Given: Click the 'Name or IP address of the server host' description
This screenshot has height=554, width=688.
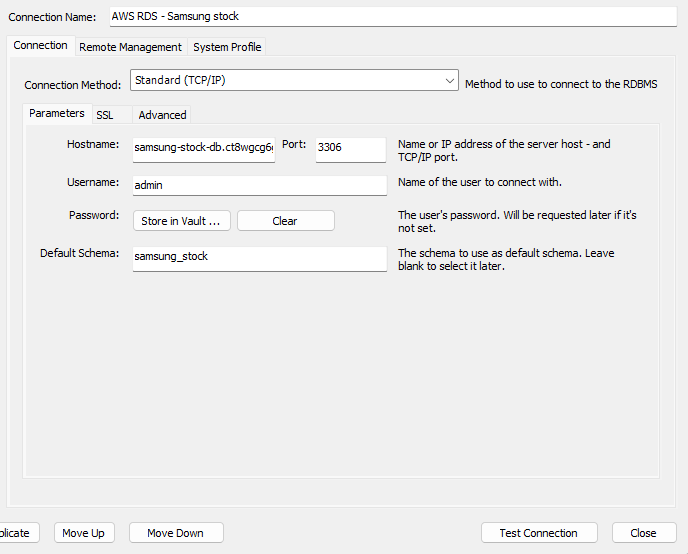Looking at the screenshot, I should (504, 150).
